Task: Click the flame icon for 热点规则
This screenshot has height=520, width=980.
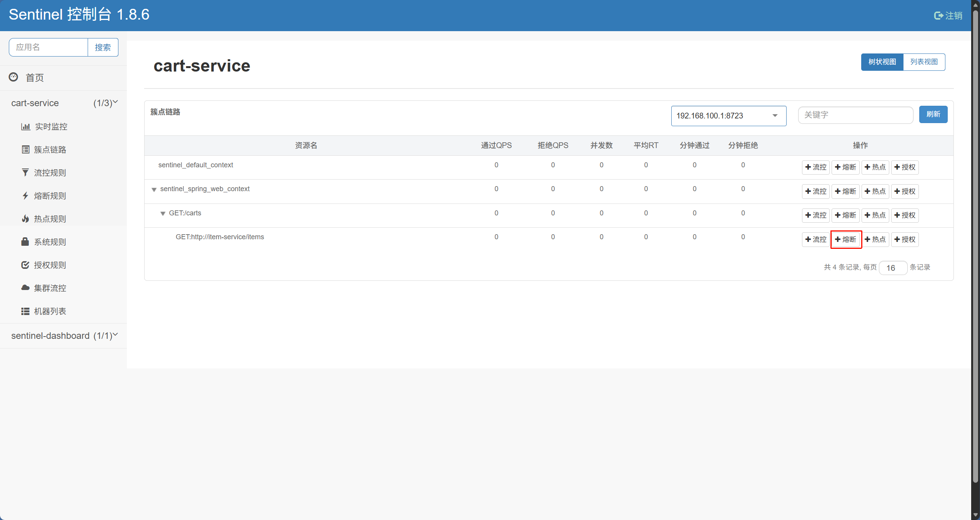Action: tap(25, 219)
